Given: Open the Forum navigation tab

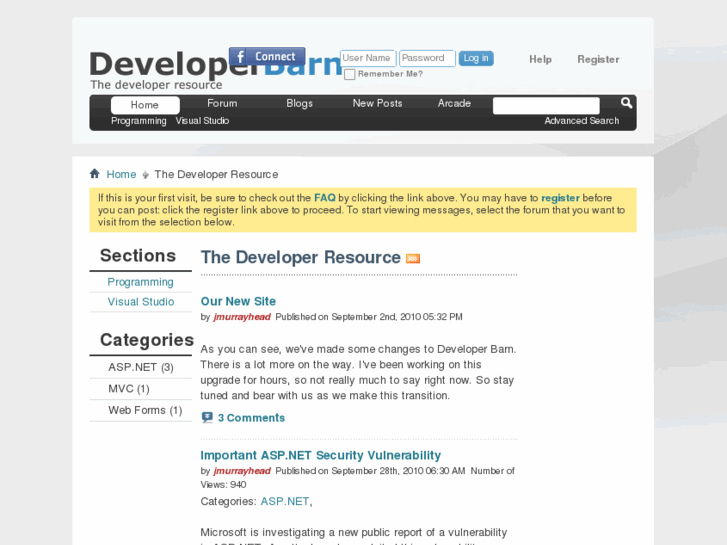Looking at the screenshot, I should pos(222,103).
